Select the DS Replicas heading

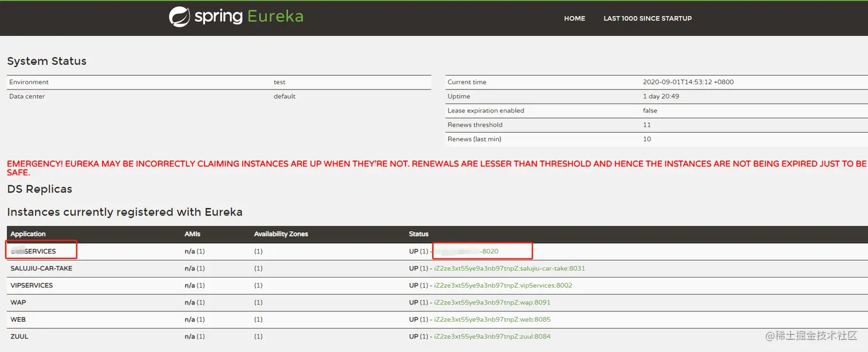point(39,189)
